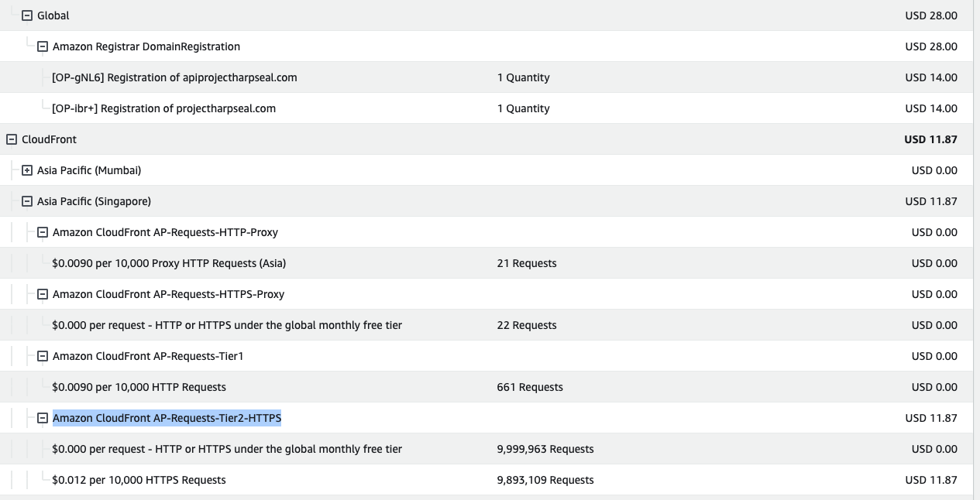980x500 pixels.
Task: Collapse AP-Requests-Tier2-HTTPS section
Action: click(43, 418)
